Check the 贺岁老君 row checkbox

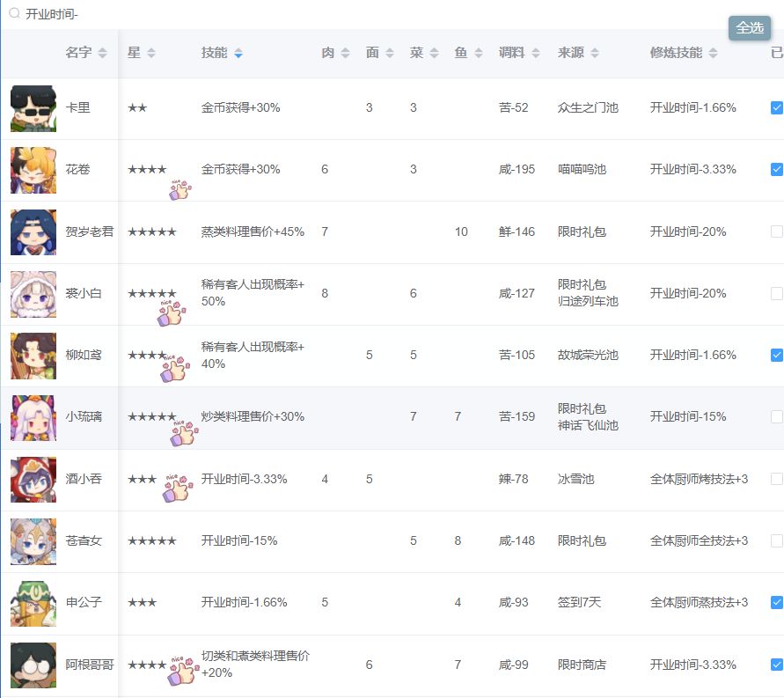(776, 231)
